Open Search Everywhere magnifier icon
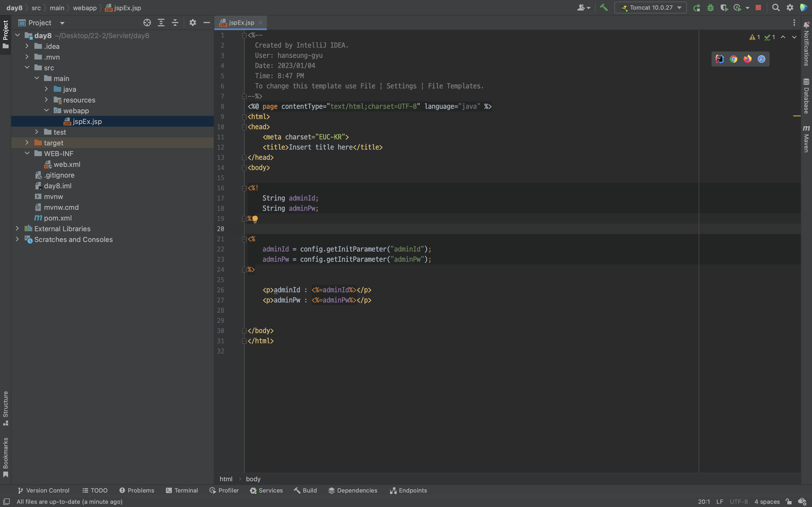 pyautogui.click(x=775, y=8)
